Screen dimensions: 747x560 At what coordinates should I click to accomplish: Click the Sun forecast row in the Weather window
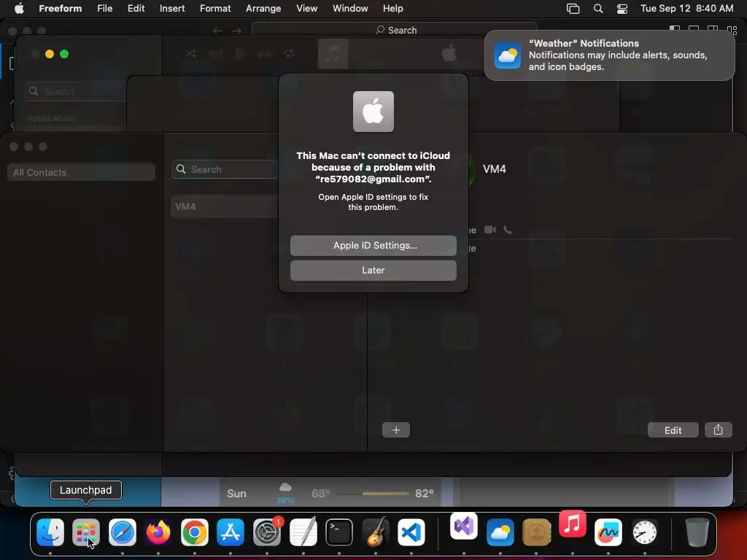point(330,494)
